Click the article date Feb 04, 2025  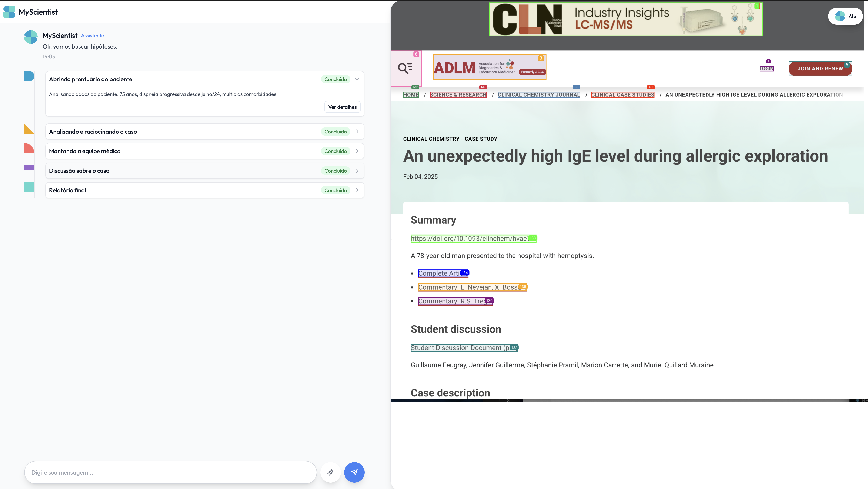(420, 177)
